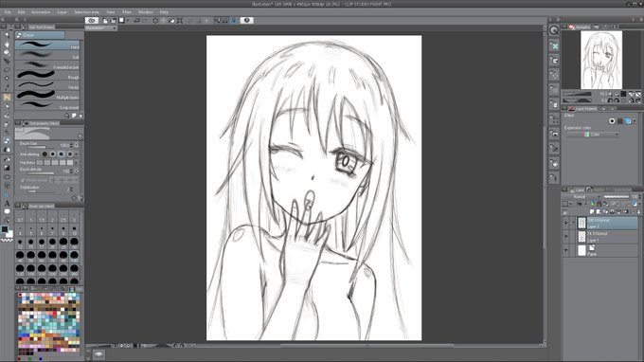644x362 pixels.
Task: Select the Figure shape tool
Action: click(7, 177)
